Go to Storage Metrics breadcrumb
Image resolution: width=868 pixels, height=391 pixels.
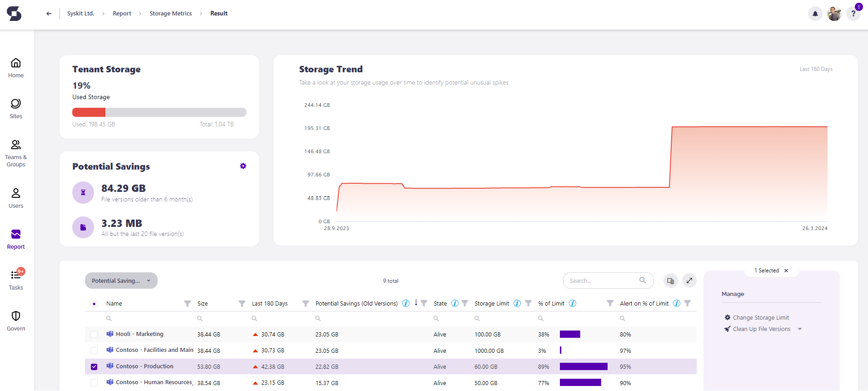(x=171, y=14)
